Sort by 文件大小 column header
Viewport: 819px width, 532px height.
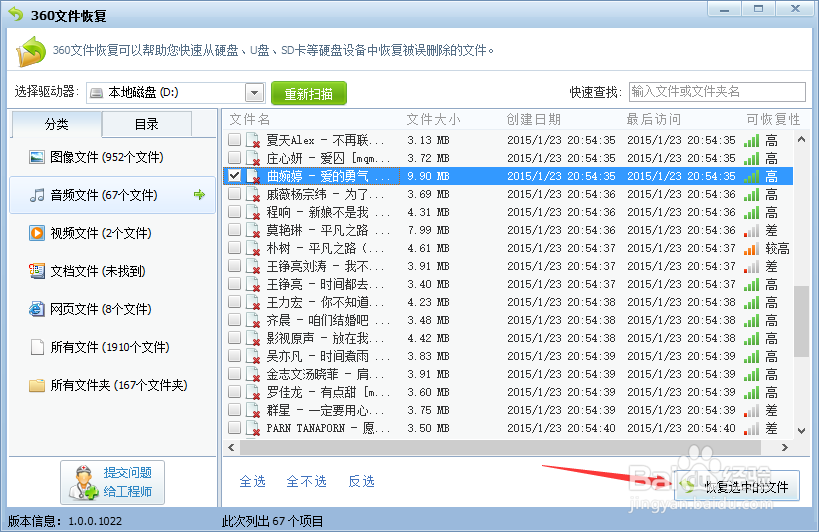point(434,120)
